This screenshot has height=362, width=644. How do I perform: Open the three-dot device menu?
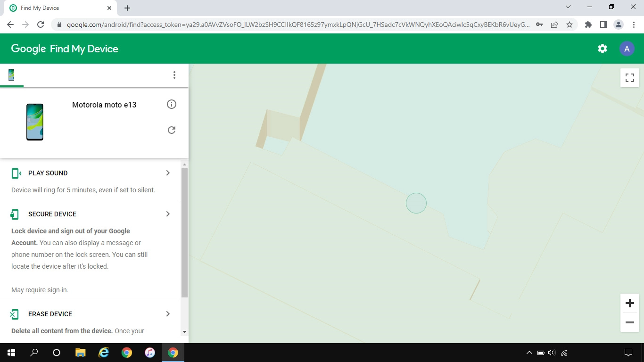[174, 75]
